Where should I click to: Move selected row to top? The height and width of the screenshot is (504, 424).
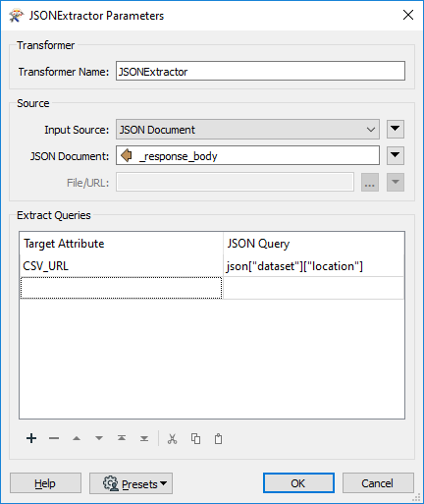122,438
